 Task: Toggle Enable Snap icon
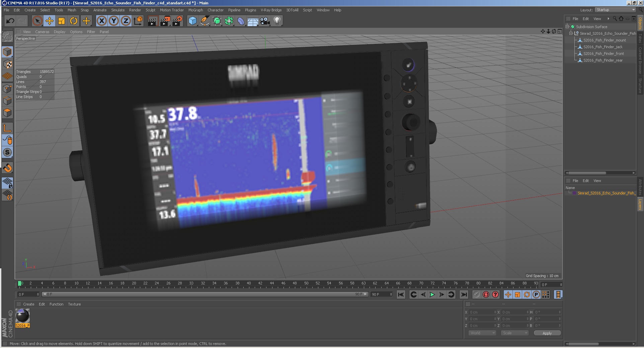pyautogui.click(x=7, y=168)
